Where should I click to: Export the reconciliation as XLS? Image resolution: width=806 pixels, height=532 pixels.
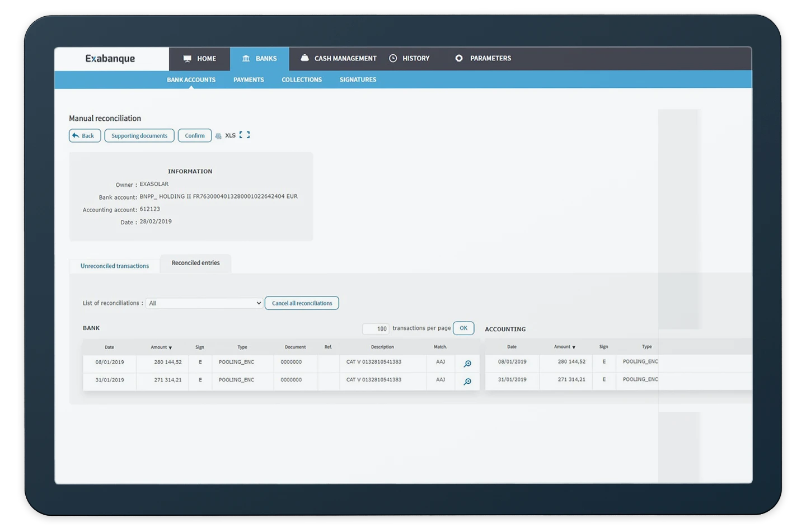tap(230, 136)
